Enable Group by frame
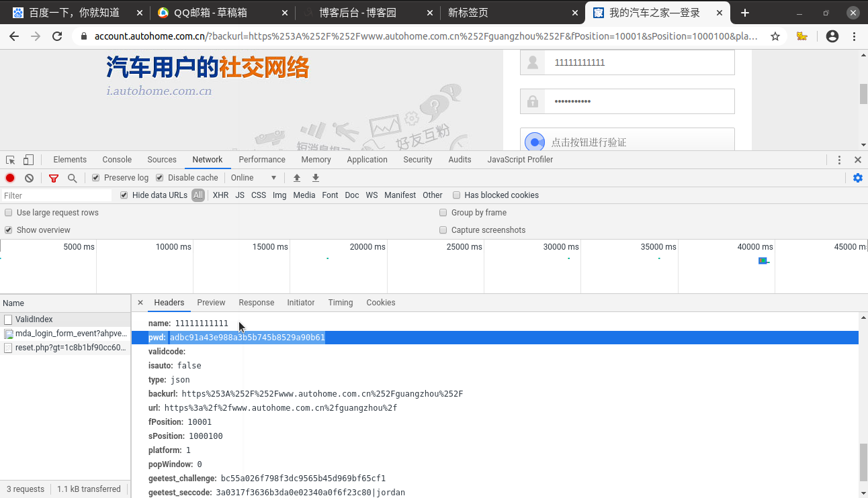The width and height of the screenshot is (868, 498). (x=443, y=213)
